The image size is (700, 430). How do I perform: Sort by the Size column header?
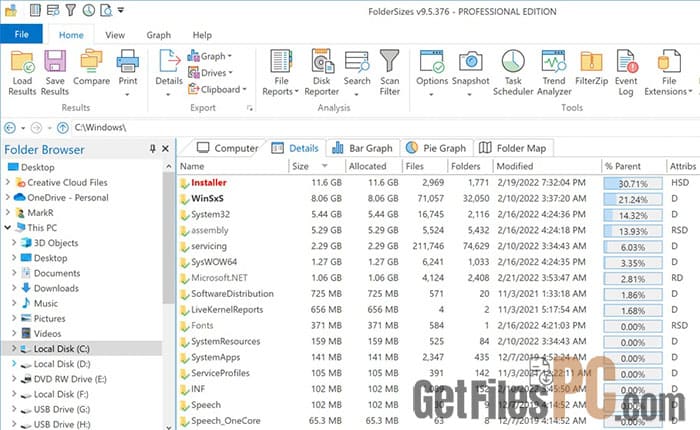(x=317, y=166)
